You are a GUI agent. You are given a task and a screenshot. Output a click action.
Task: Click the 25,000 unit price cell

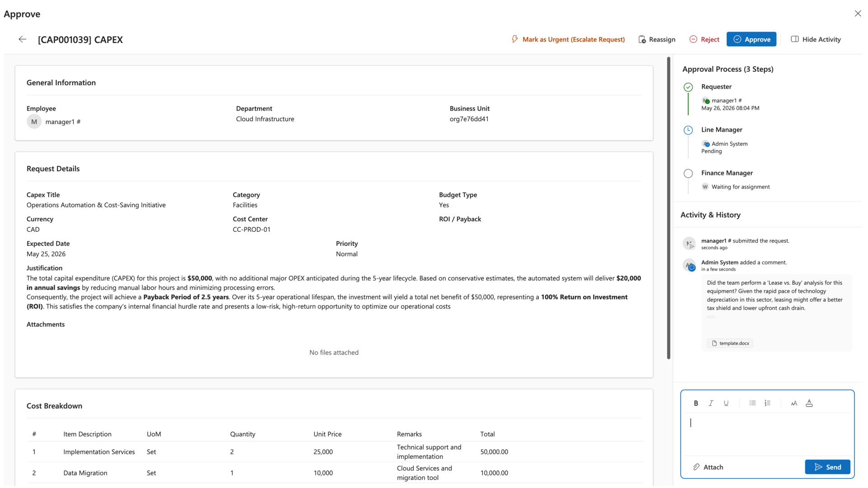(323, 452)
